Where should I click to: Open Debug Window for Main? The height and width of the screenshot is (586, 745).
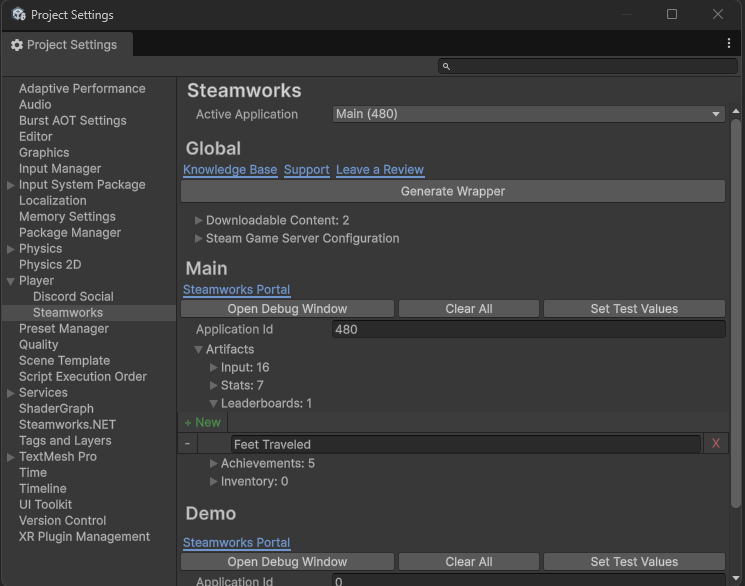[x=287, y=309]
